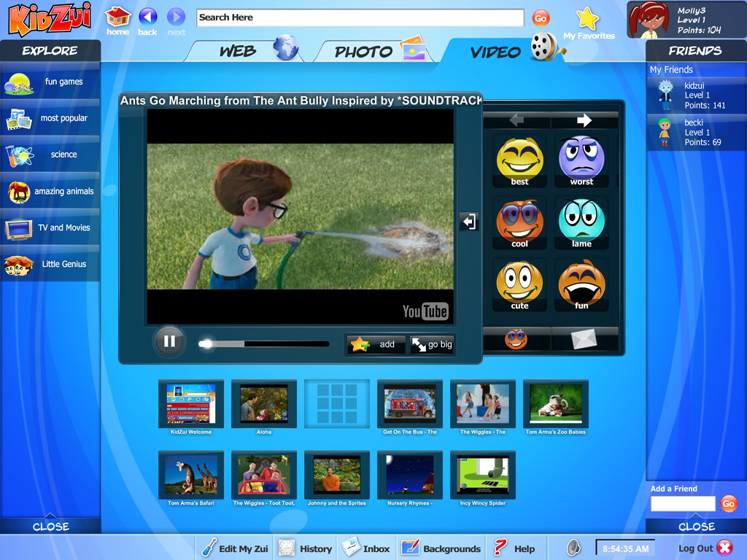The image size is (747, 560).
Task: Collapse the Explore sidebar with CLOSE
Action: coord(50,526)
